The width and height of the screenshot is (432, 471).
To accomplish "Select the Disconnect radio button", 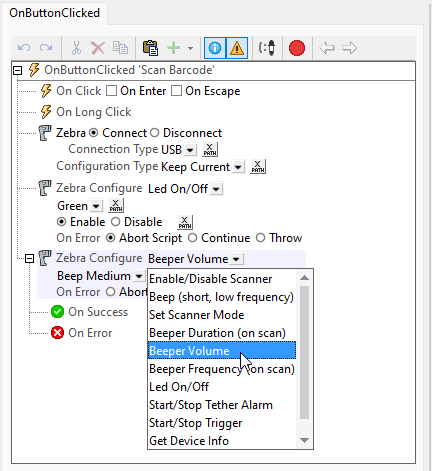I will click(155, 133).
